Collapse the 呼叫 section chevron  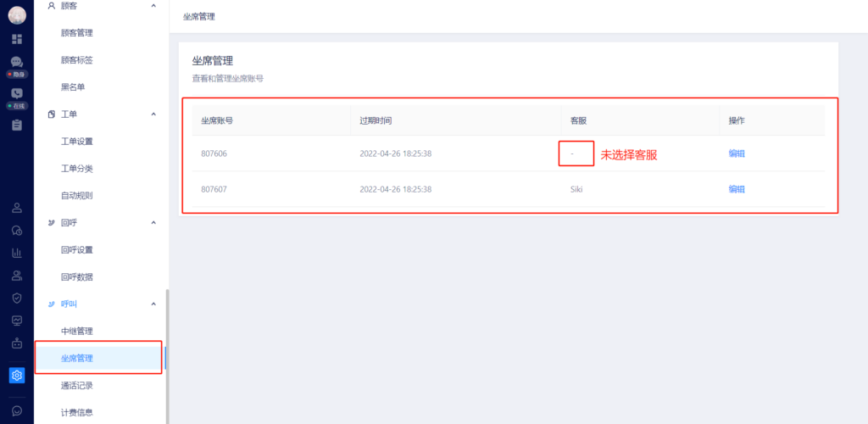coord(153,304)
